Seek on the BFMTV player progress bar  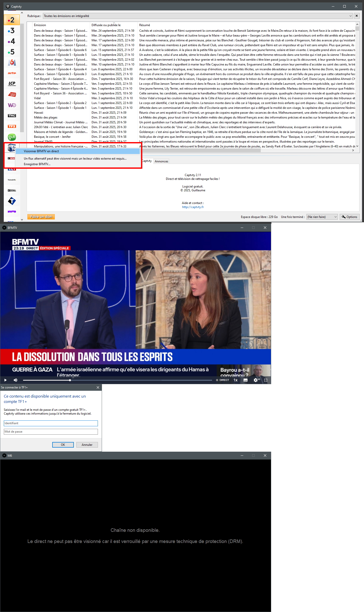[117, 380]
